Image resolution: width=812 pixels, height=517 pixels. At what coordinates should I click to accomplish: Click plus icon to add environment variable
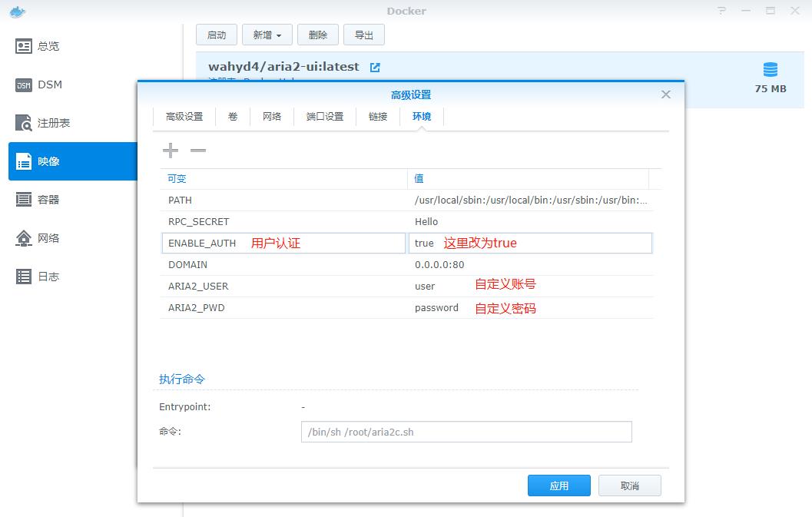[x=171, y=151]
